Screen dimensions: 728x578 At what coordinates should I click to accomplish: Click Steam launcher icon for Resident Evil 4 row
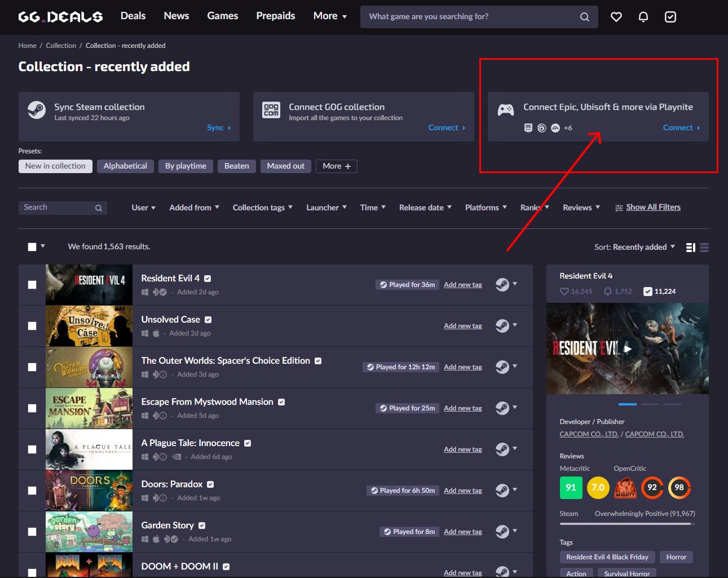pyautogui.click(x=502, y=285)
